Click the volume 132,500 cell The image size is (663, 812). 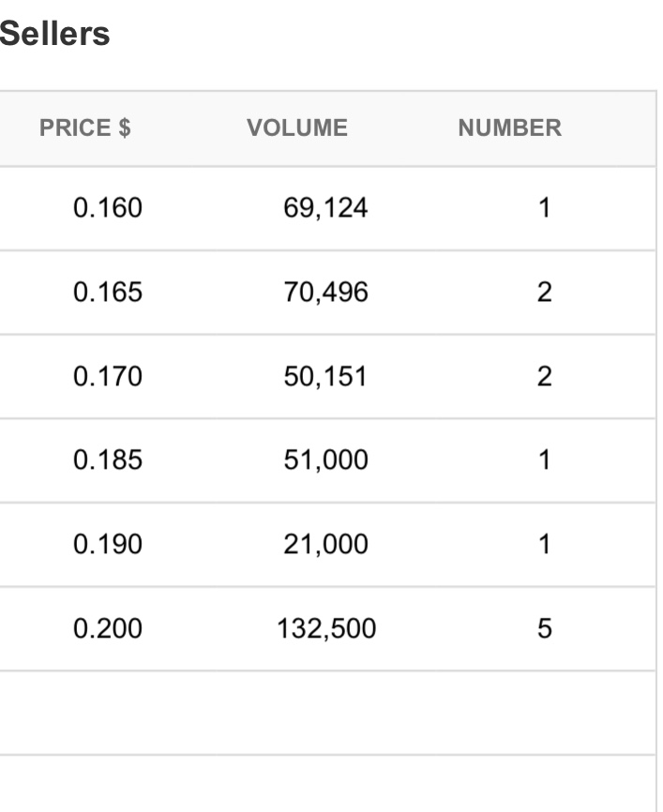[x=326, y=628]
